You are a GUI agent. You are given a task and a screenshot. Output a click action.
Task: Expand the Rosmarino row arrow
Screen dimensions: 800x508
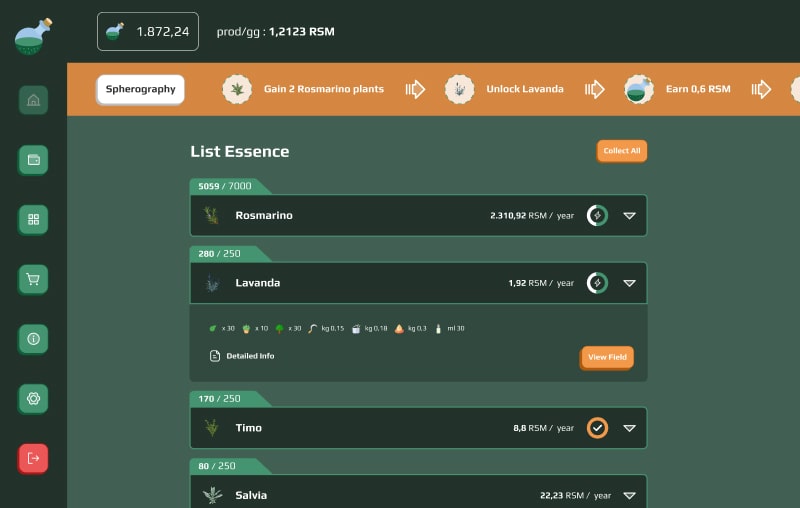(629, 215)
